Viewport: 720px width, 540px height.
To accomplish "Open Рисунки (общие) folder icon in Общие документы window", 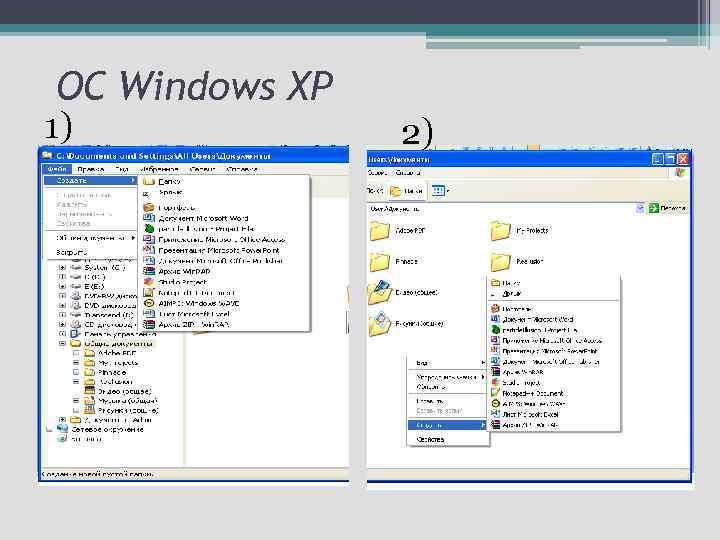I will coord(380,323).
